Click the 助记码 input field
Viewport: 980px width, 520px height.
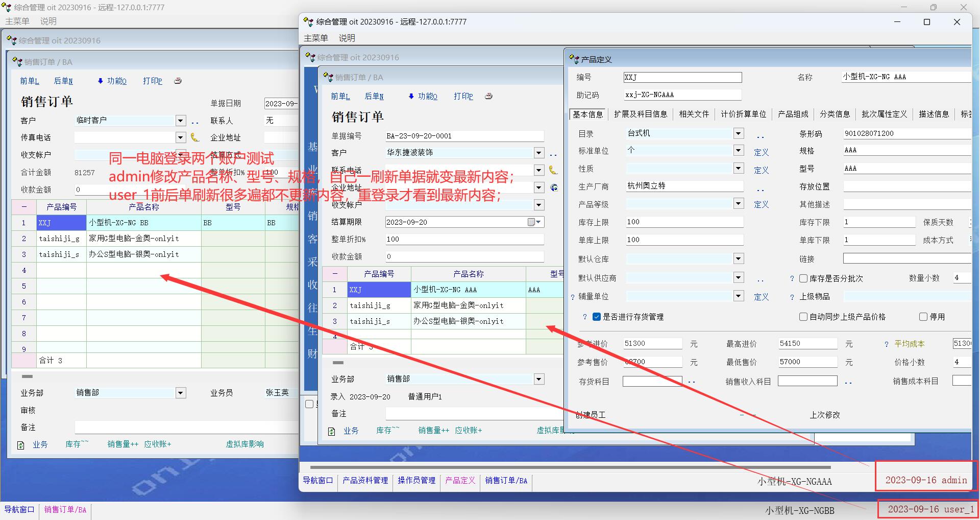[x=682, y=95]
